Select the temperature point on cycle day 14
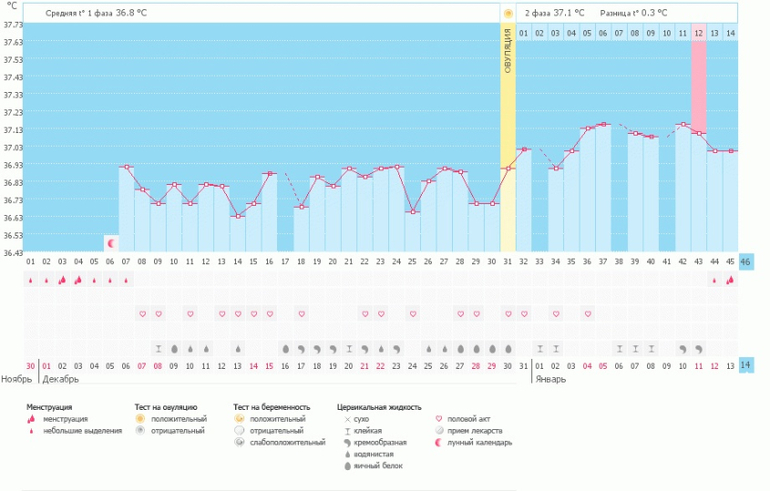The image size is (770, 491). tap(238, 216)
